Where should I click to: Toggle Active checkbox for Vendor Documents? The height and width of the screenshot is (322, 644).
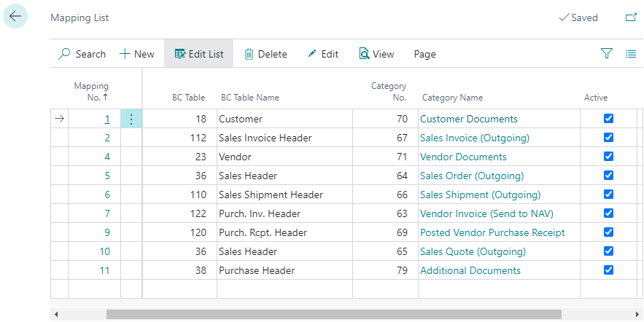pyautogui.click(x=609, y=157)
